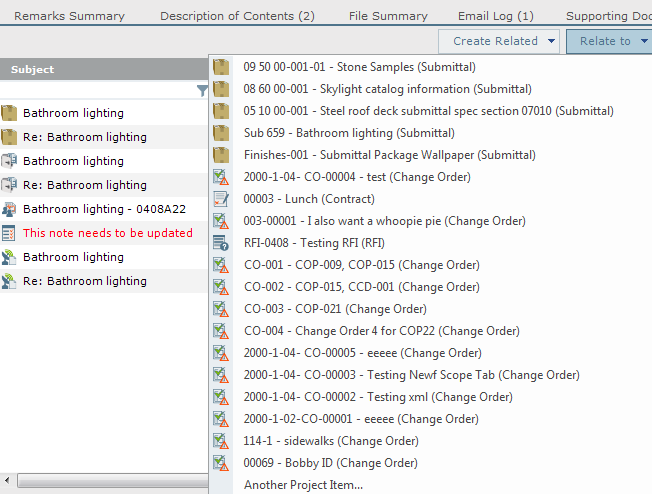This screenshot has width=652, height=494.
Task: Select Sub 659 - Bathroom lighting (Submittal)
Action: 349,133
